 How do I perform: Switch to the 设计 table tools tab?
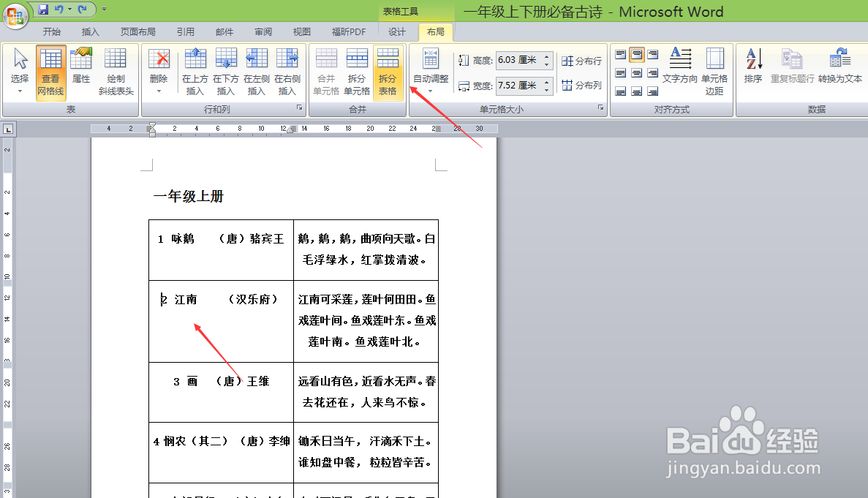[x=397, y=32]
